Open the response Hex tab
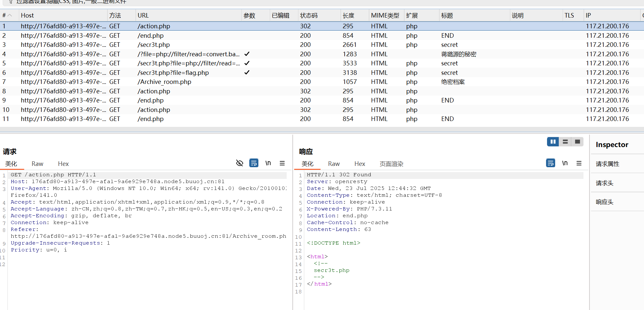644x310 pixels. pos(360,164)
